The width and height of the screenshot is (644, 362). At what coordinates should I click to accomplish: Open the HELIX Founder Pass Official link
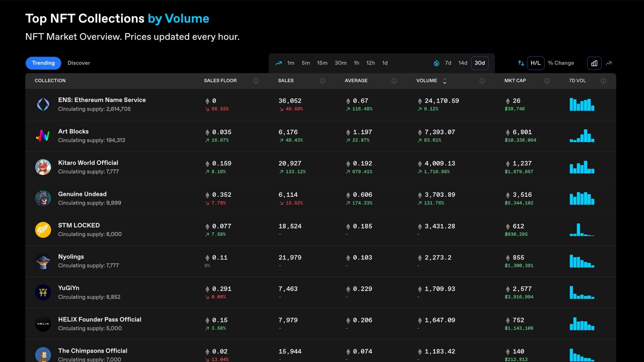click(x=100, y=319)
